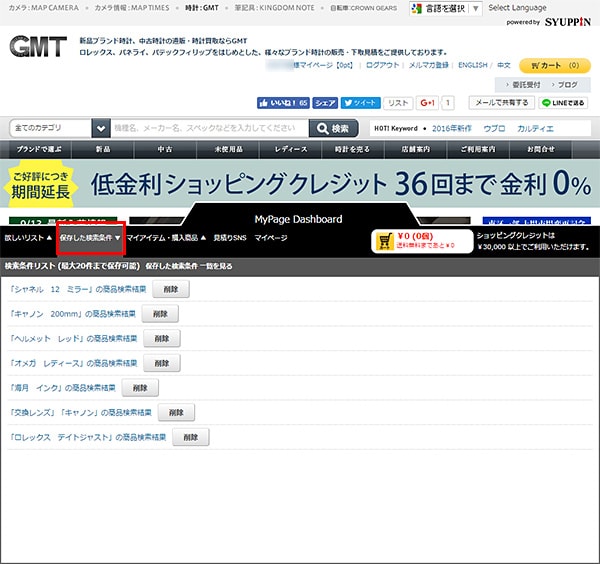Viewport: 600px width, 564px height.
Task: Open the 店舗案内 nav menu
Action: click(x=416, y=149)
